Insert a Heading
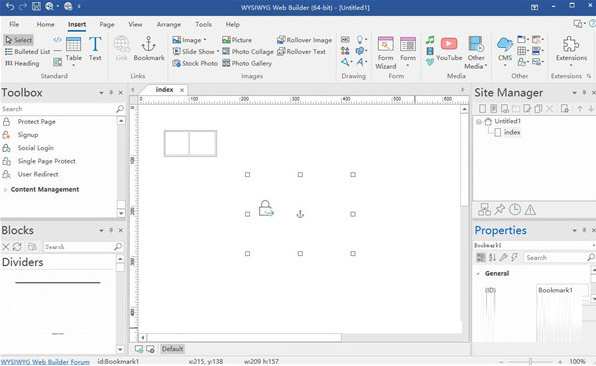The width and height of the screenshot is (596, 366). [x=22, y=63]
